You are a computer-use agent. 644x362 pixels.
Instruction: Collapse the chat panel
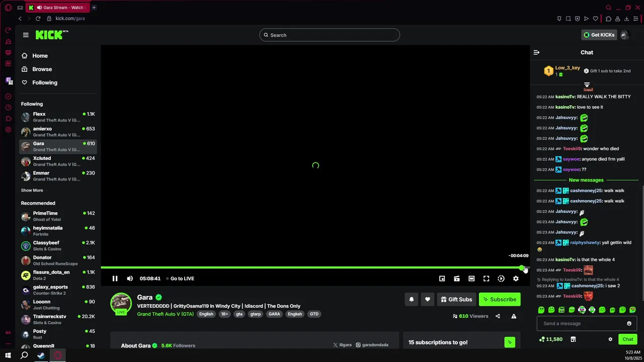pyautogui.click(x=536, y=52)
